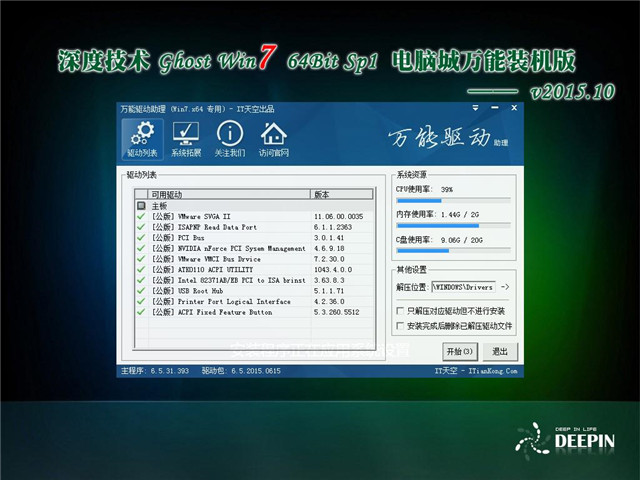Click 驱动包: 6.5.2015.0615 in status bar
Image resolution: width=640 pixels, height=480 pixels.
pos(241,371)
